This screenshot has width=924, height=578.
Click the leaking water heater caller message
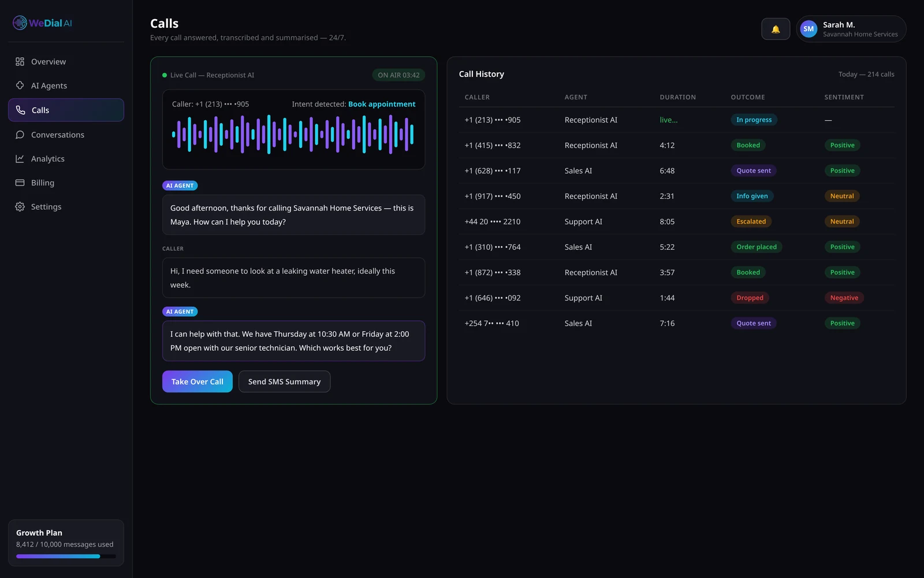pyautogui.click(x=293, y=278)
